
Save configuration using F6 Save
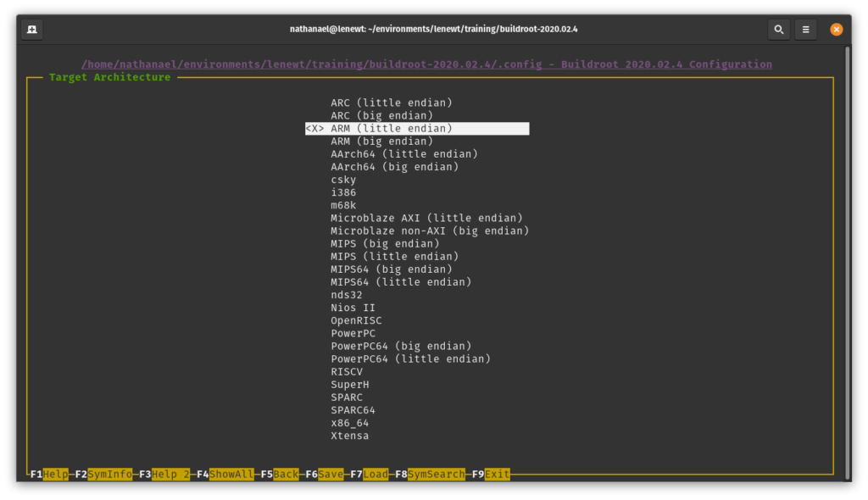[325, 475]
